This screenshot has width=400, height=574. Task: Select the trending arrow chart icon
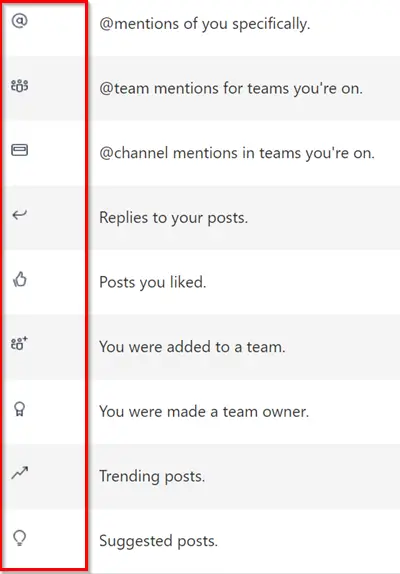point(20,473)
